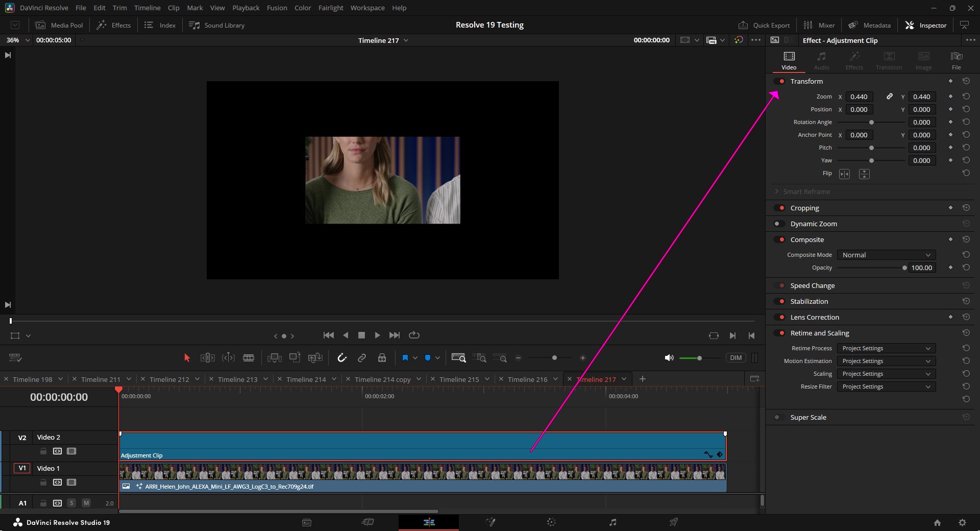This screenshot has width=980, height=531.
Task: Open the Timeline 216 tab dropdown arrow
Action: tap(555, 379)
